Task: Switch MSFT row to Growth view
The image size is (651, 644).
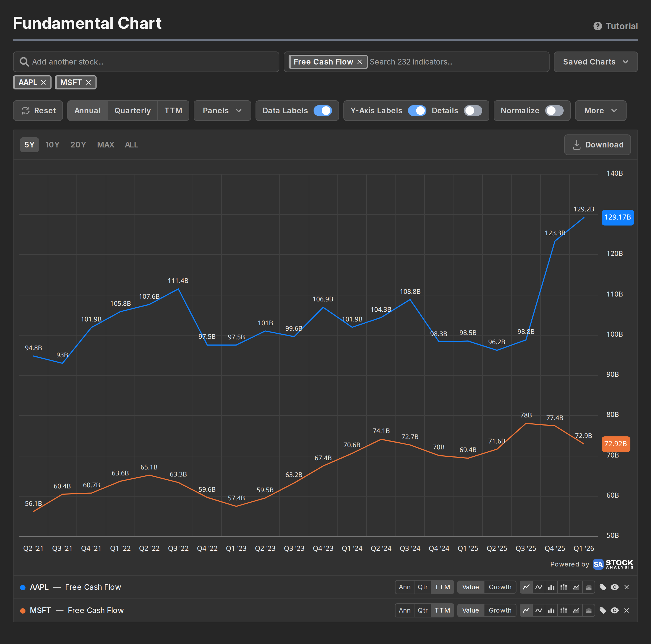Action: (x=500, y=610)
